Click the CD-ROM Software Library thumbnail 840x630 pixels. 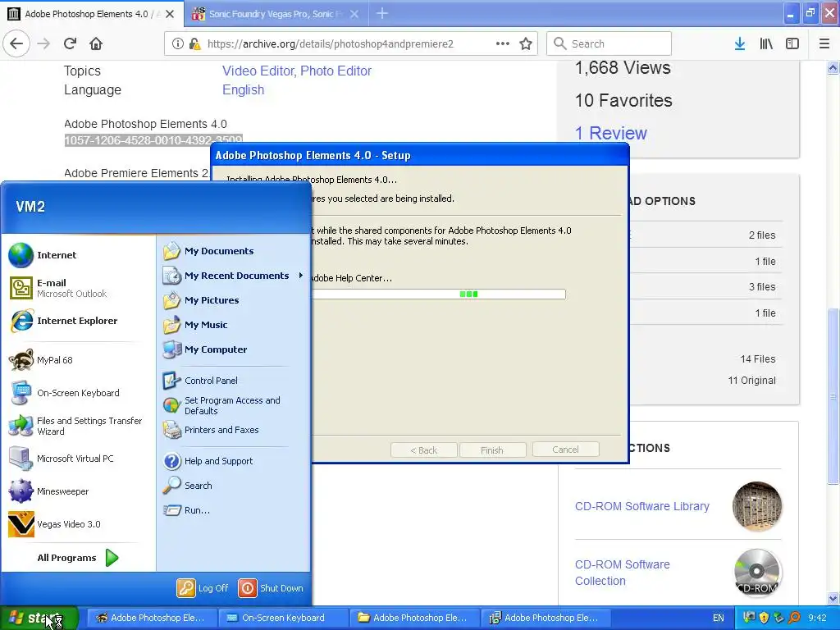[756, 506]
